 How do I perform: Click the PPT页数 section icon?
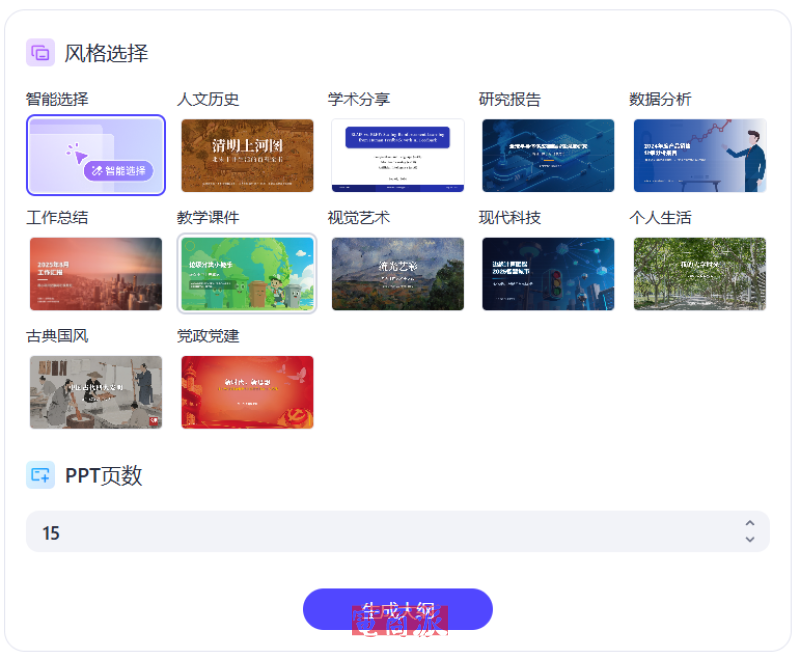coord(40,475)
